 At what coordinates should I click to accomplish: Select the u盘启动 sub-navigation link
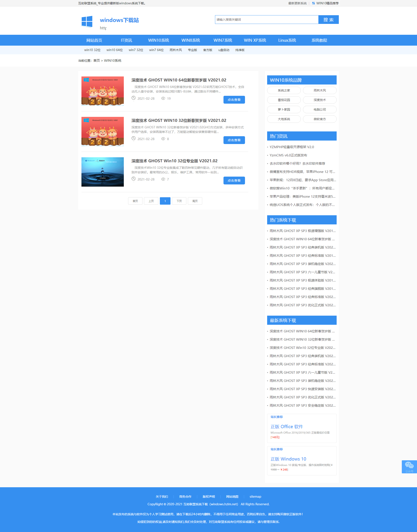(224, 50)
